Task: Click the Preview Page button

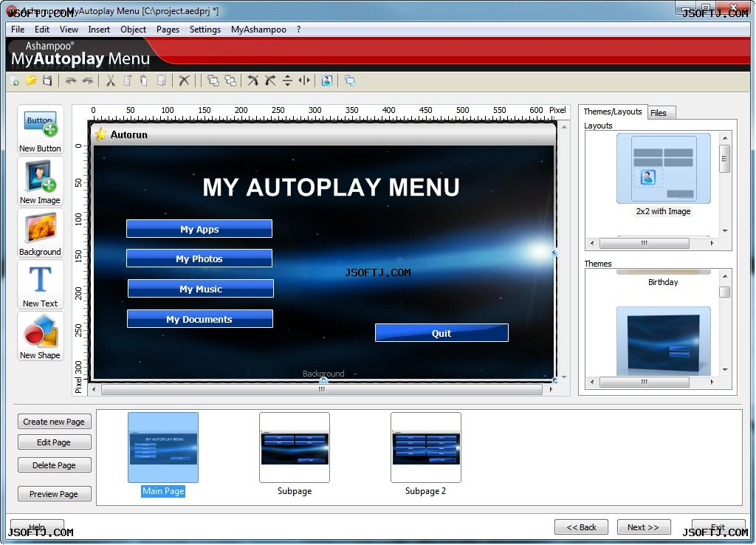Action: point(54,494)
